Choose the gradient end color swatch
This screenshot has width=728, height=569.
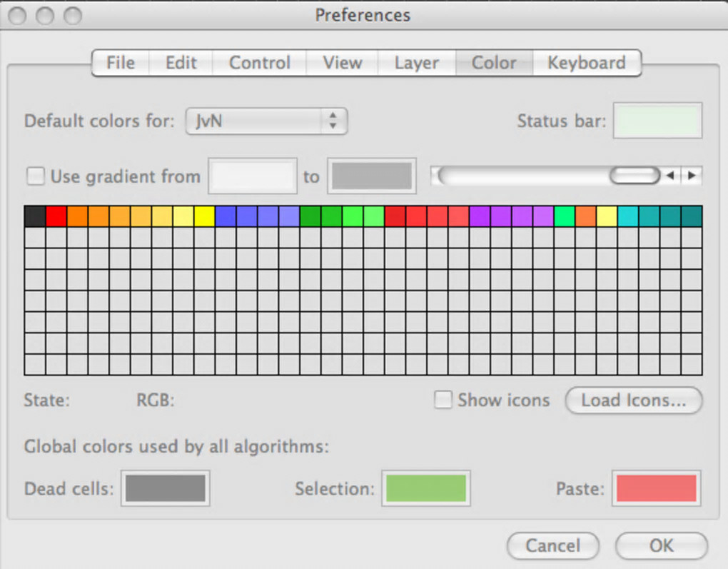point(371,176)
